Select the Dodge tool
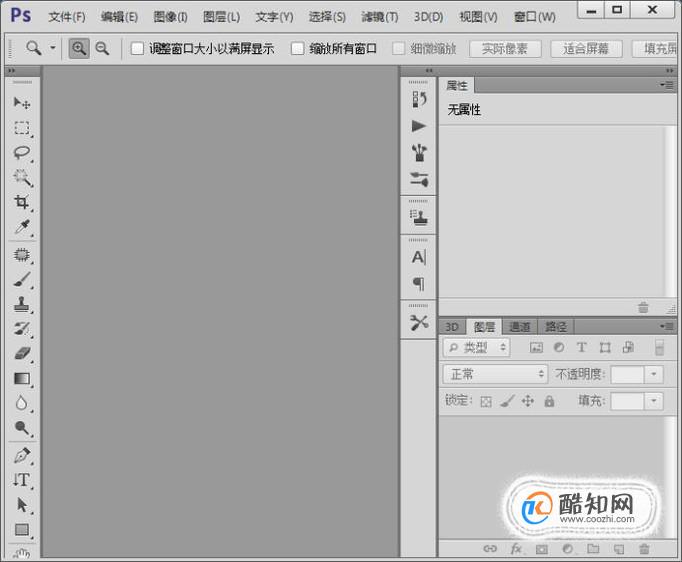Screen dimensions: 682x562 pos(22,428)
